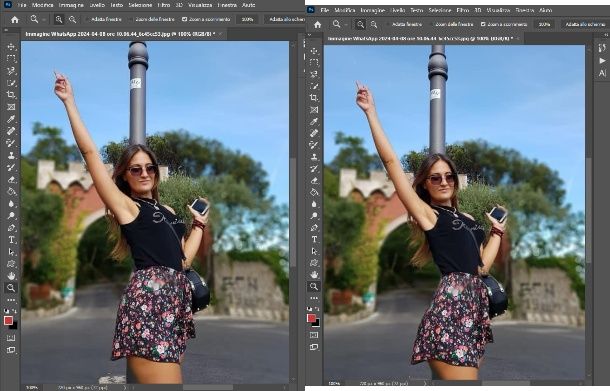Pick the black background color in left toolbar
Image resolution: width=610 pixels, height=391 pixels.
(x=14, y=326)
